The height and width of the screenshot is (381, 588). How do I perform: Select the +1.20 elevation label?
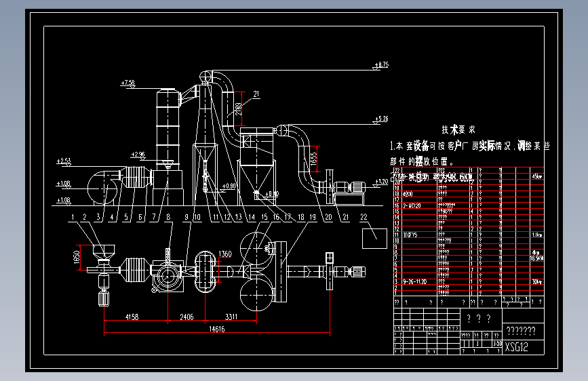tap(382, 182)
